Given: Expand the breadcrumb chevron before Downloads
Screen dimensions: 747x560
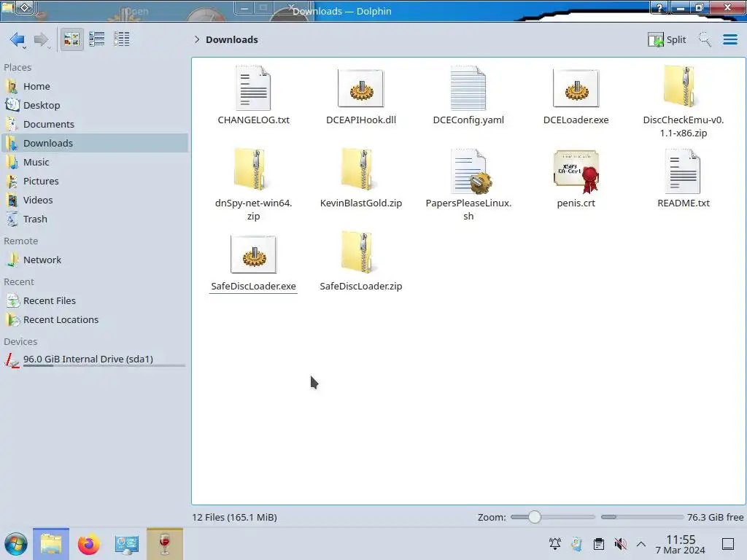Looking at the screenshot, I should point(197,39).
